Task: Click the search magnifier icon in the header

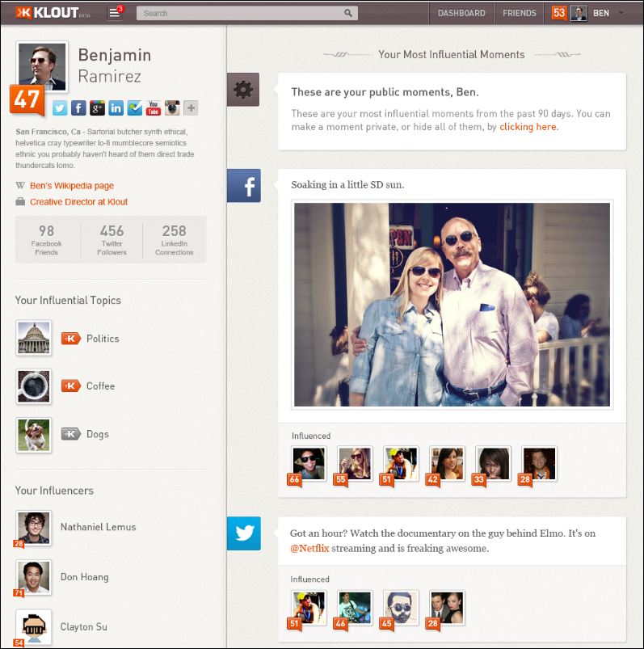Action: [348, 13]
